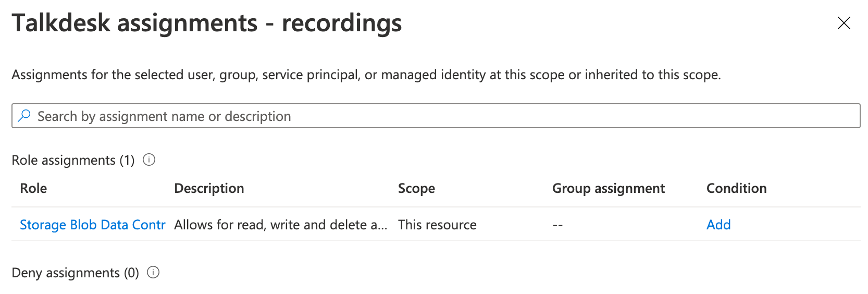Image resolution: width=868 pixels, height=294 pixels.
Task: Click the Scope column header
Action: pos(416,188)
